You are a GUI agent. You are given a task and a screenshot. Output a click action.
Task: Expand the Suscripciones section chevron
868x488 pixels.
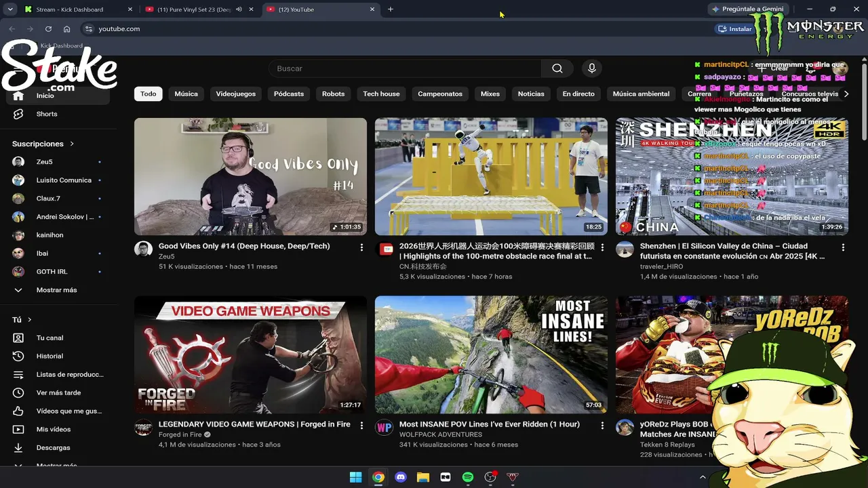[x=72, y=144]
